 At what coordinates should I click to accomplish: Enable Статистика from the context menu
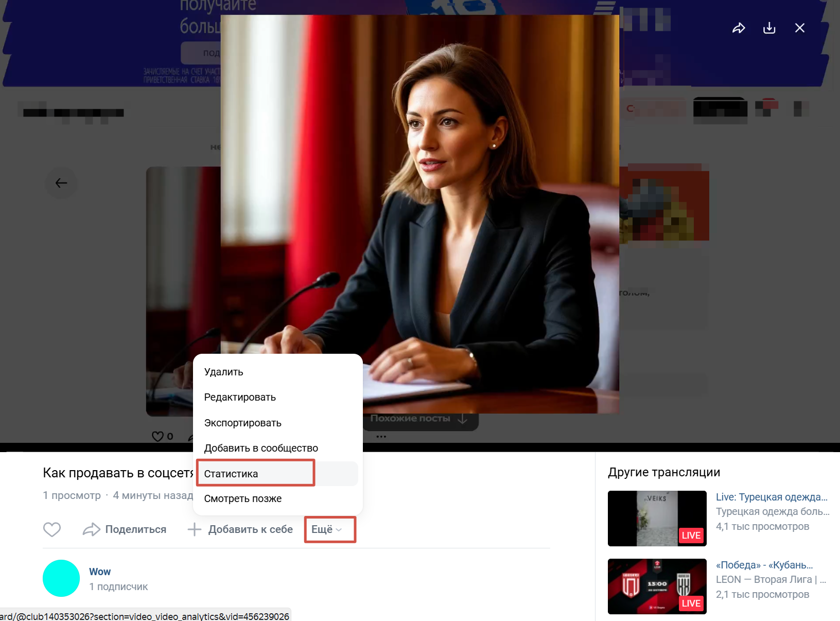[231, 473]
